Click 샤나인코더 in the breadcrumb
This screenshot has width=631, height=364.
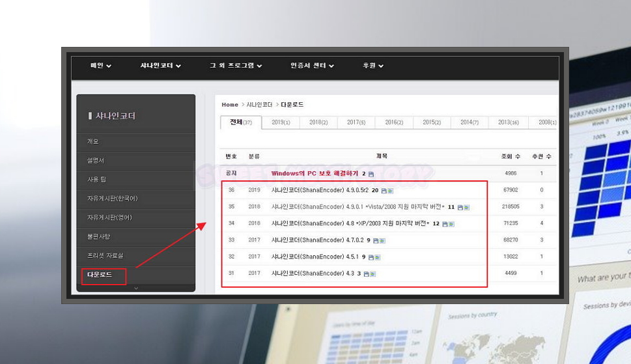pos(259,105)
